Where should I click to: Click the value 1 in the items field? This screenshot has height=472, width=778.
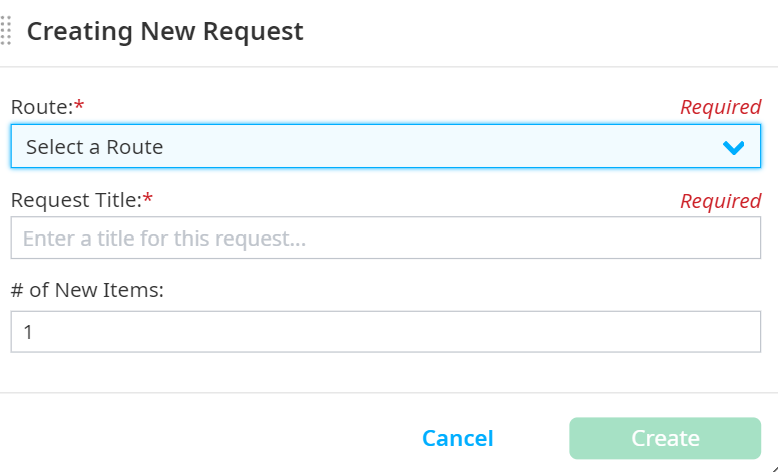click(x=28, y=332)
